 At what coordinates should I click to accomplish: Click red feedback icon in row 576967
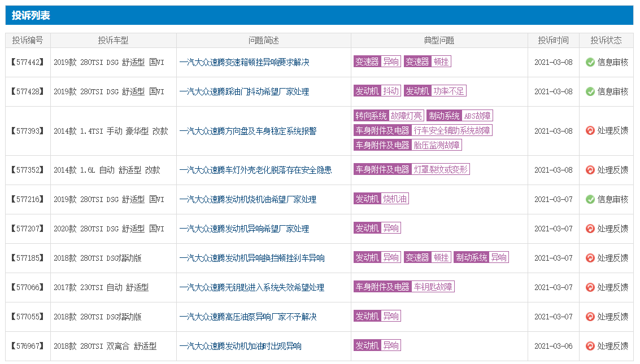590,346
